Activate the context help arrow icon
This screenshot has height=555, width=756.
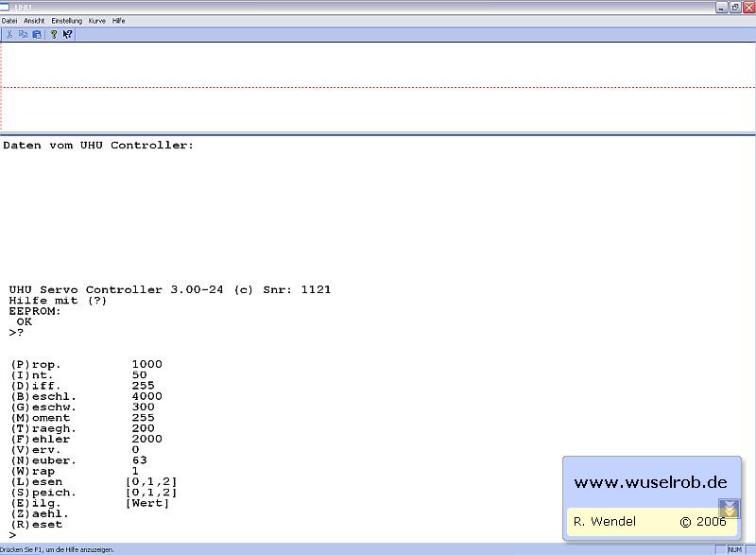tap(68, 34)
